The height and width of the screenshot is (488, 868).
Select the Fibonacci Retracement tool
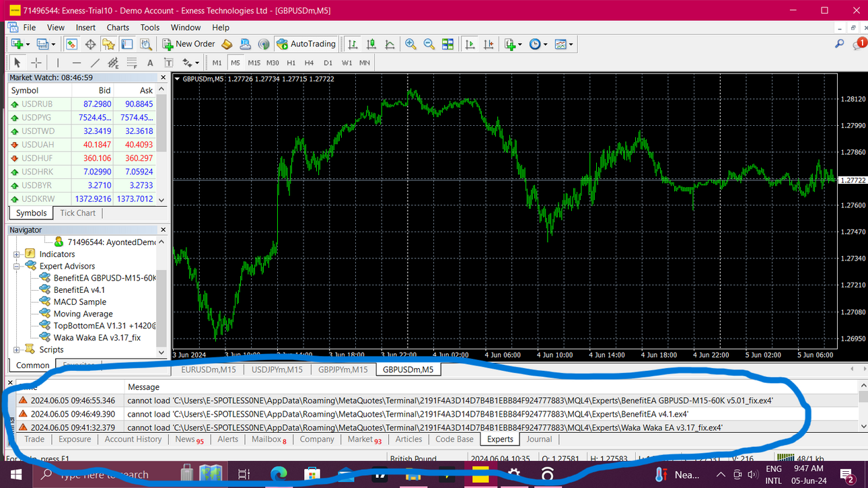pyautogui.click(x=132, y=63)
